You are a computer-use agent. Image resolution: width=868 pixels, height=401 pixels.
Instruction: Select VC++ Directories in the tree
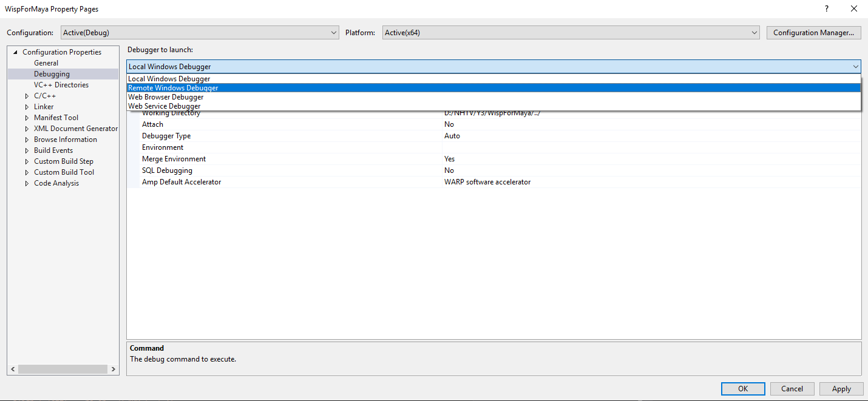point(61,85)
